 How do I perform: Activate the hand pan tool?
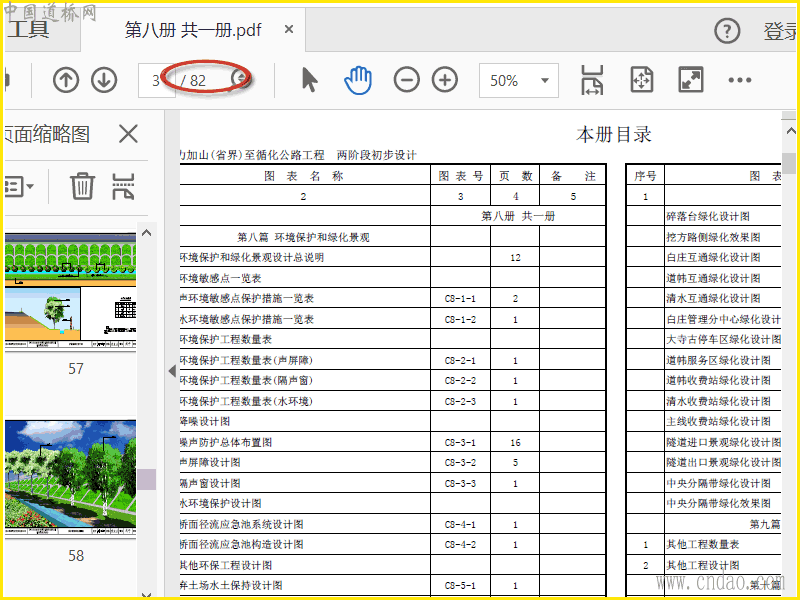[x=358, y=80]
